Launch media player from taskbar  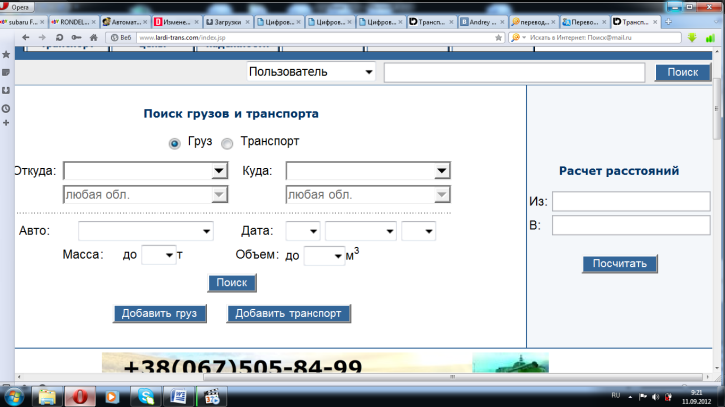(x=112, y=397)
